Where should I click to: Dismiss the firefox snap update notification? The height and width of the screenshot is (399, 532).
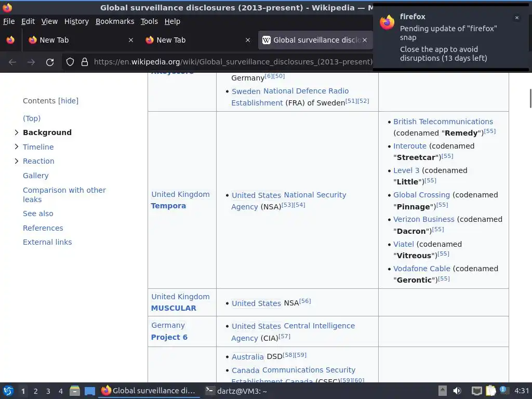517,18
